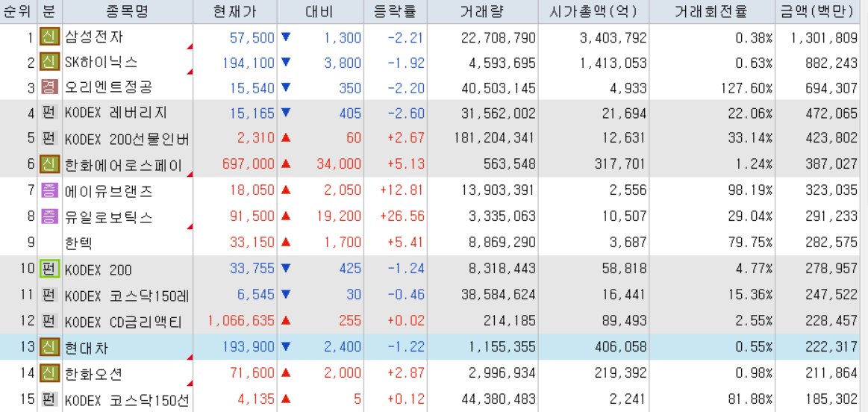Click the +12.81 change rate cell
The height and width of the screenshot is (412, 868).
tap(402, 191)
